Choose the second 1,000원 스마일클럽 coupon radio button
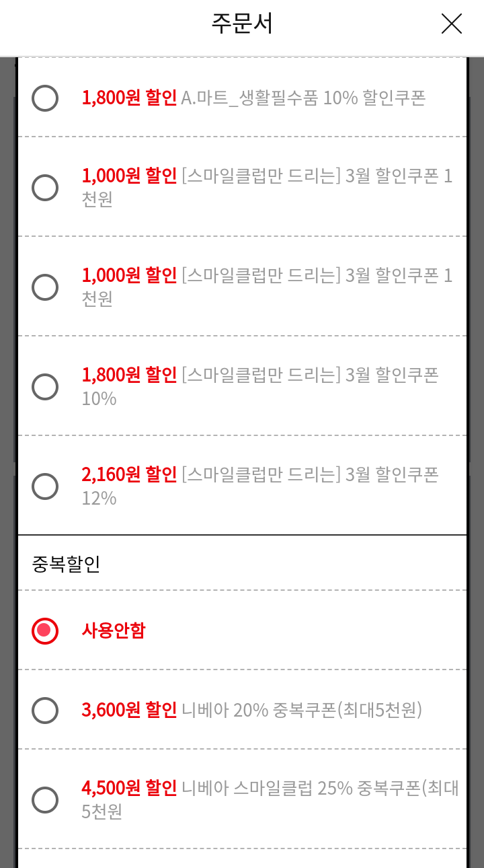 (45, 287)
